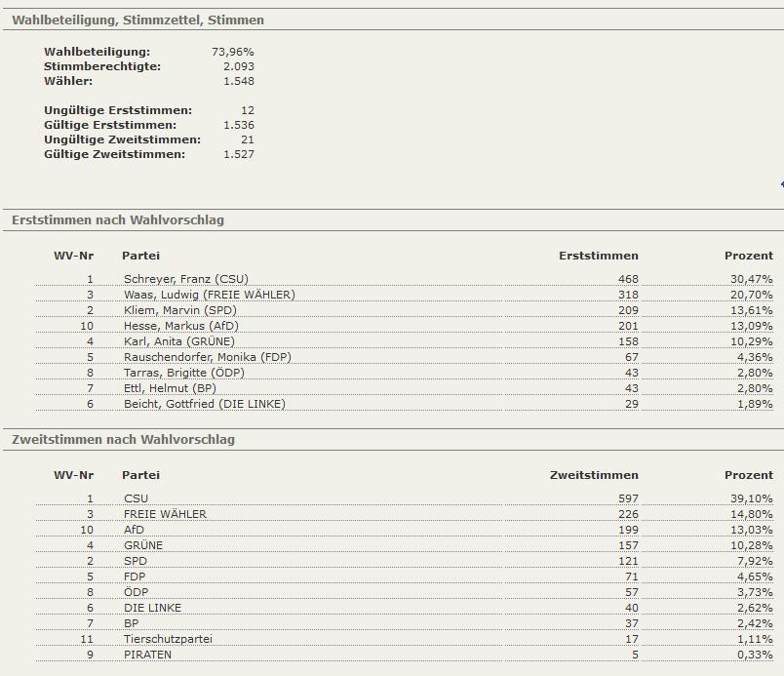This screenshot has height=676, width=784.
Task: Select candidate "Ettl, Helmut (BP)"
Action: (x=170, y=388)
